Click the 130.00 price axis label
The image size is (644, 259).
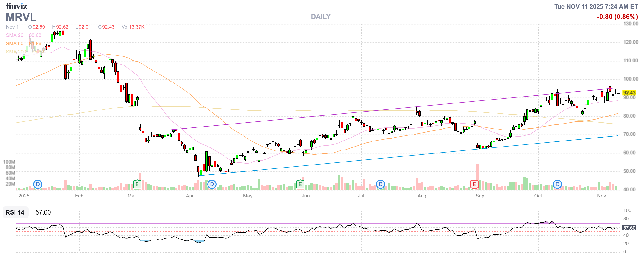(x=630, y=24)
